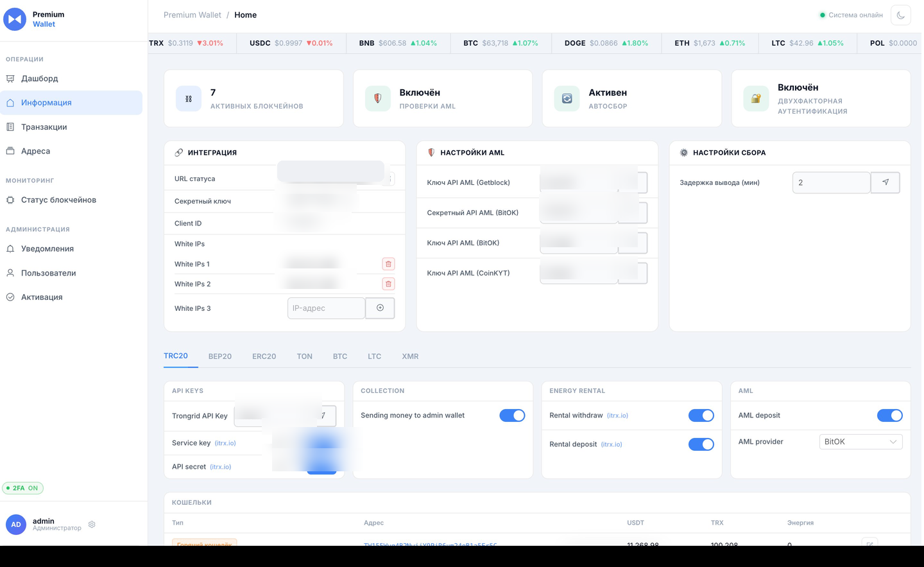Open itrx.io link beside Rental withdraw
924x567 pixels.
click(617, 415)
